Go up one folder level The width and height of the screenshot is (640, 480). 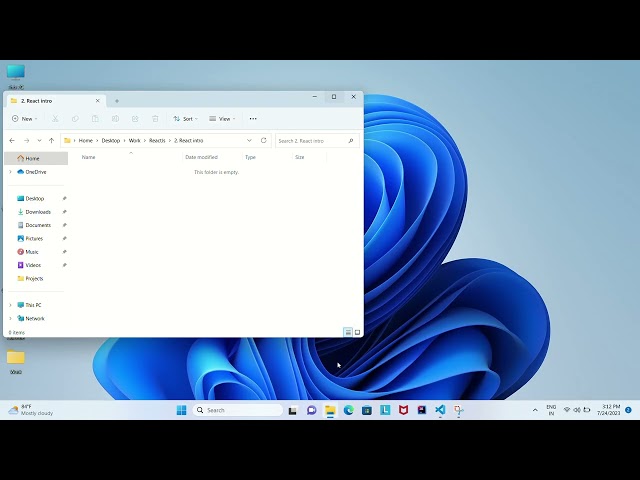click(x=51, y=140)
